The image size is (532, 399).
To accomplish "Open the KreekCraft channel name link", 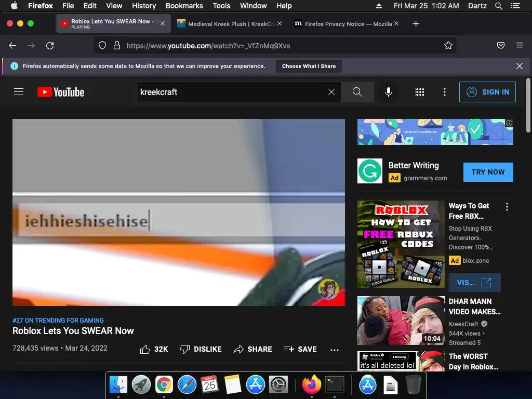I will (x=463, y=324).
